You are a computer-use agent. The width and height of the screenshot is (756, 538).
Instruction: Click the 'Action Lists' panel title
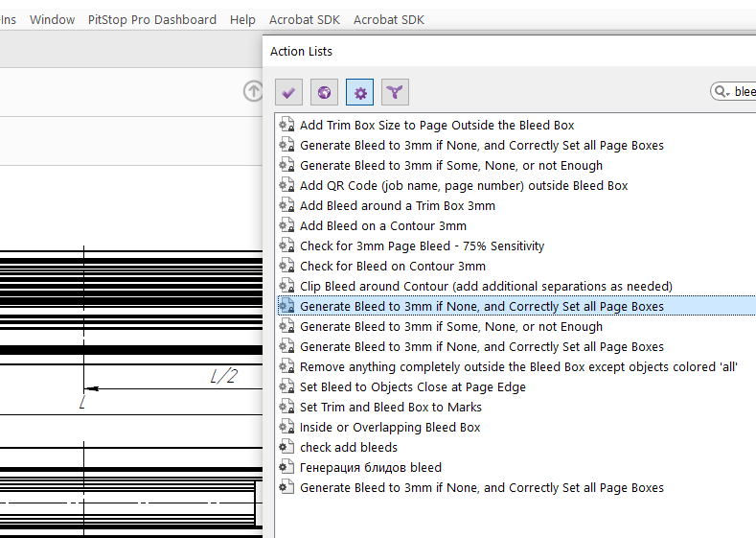(301, 51)
